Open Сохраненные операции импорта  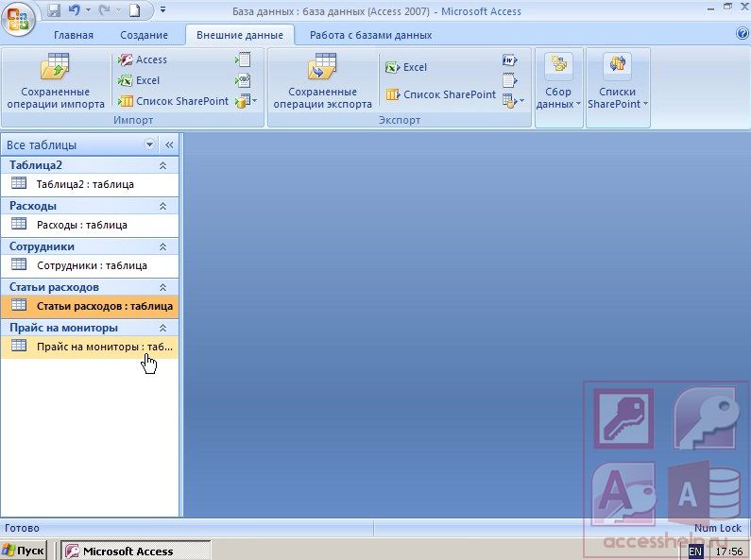pos(56,81)
